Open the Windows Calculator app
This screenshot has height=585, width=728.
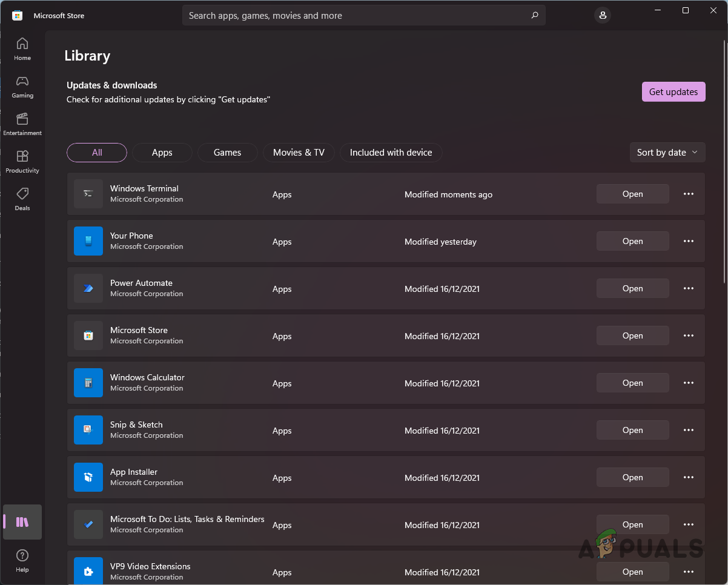[x=632, y=383]
